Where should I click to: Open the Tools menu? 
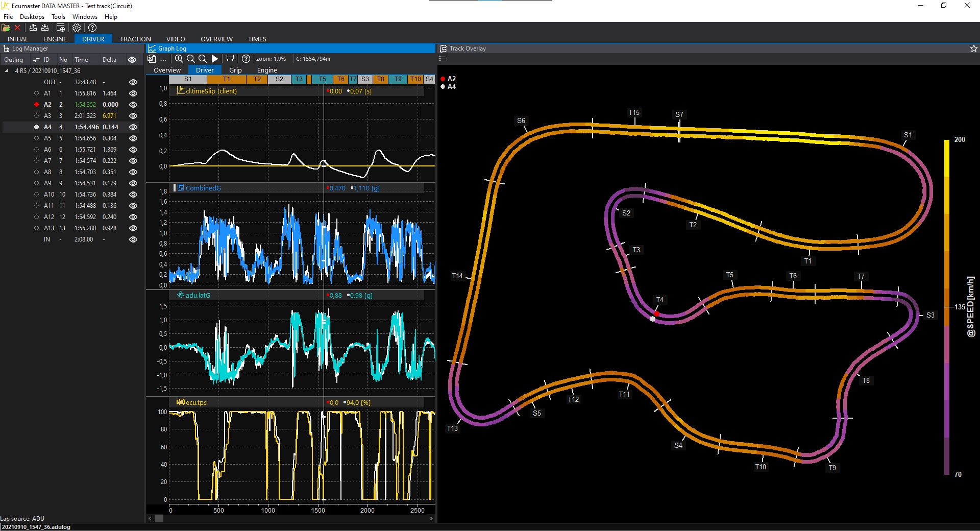click(58, 17)
